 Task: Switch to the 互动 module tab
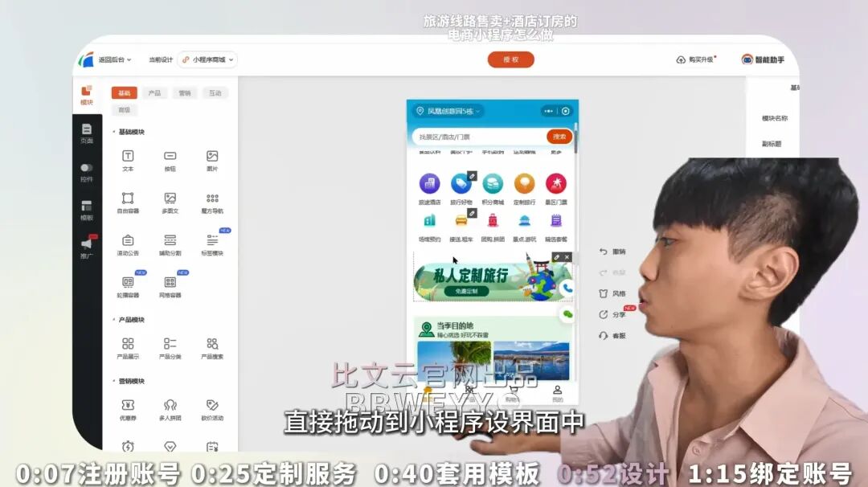tap(215, 93)
